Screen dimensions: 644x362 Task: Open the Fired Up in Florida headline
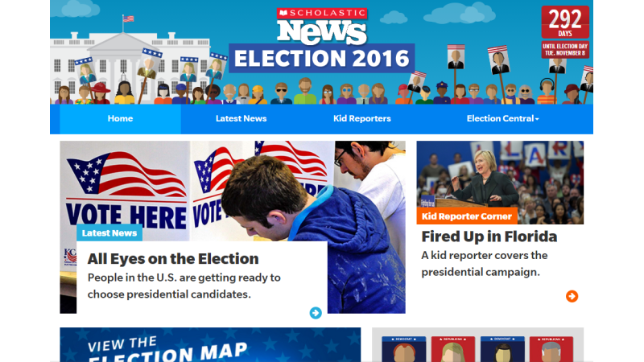(x=489, y=237)
